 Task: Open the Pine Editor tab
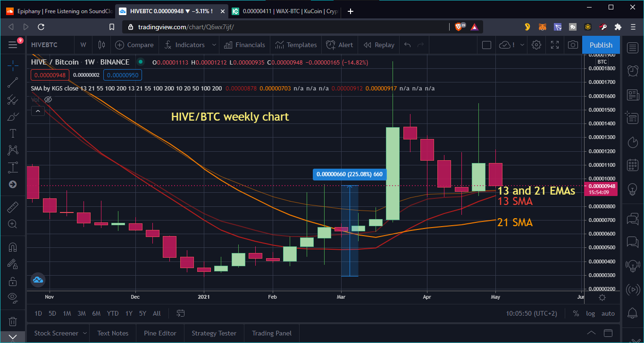[160, 333]
